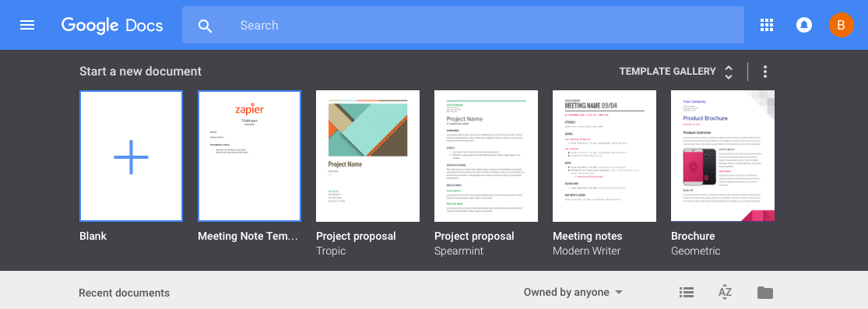Viewport: 868px width, 309px height.
Task: Click the Tropic subtitle text
Action: coord(331,251)
